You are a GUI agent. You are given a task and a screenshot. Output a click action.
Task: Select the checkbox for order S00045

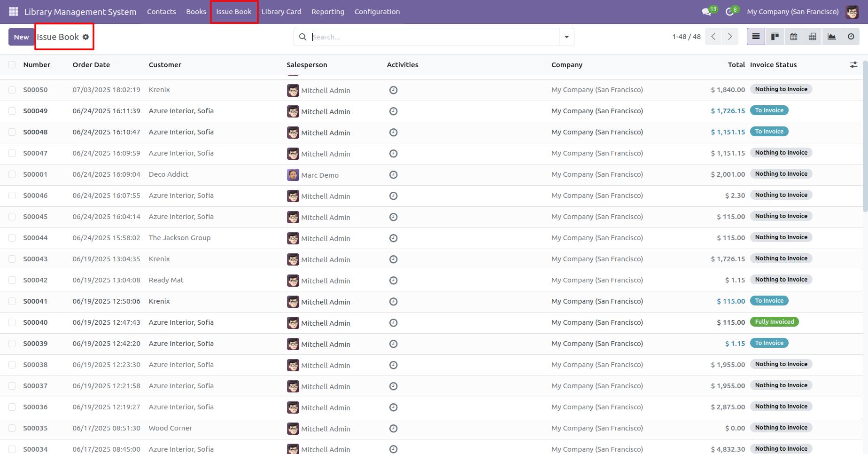[12, 217]
